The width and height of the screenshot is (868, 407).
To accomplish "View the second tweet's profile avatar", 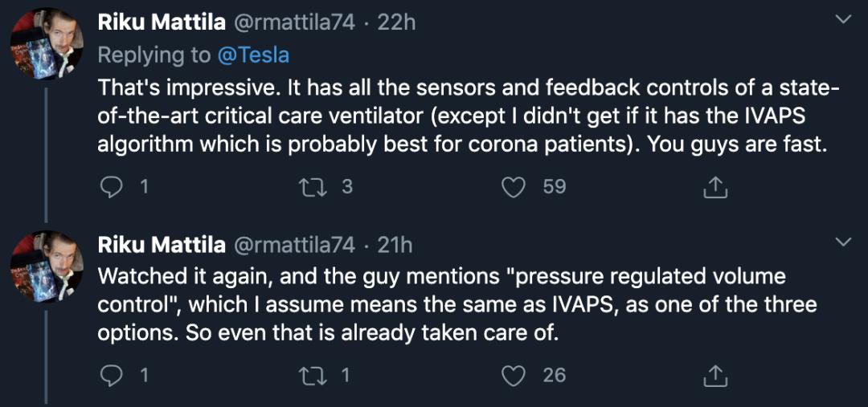I will pyautogui.click(x=47, y=264).
